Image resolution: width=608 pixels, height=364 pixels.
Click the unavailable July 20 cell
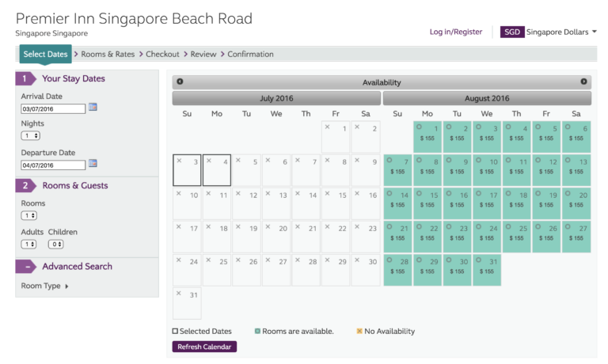point(276,237)
